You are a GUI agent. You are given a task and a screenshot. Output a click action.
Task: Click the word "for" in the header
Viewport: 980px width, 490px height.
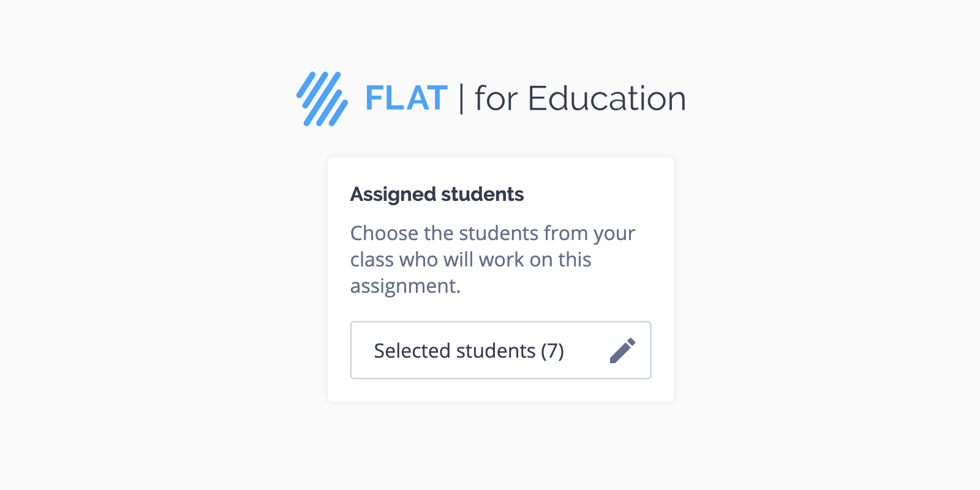(x=496, y=99)
